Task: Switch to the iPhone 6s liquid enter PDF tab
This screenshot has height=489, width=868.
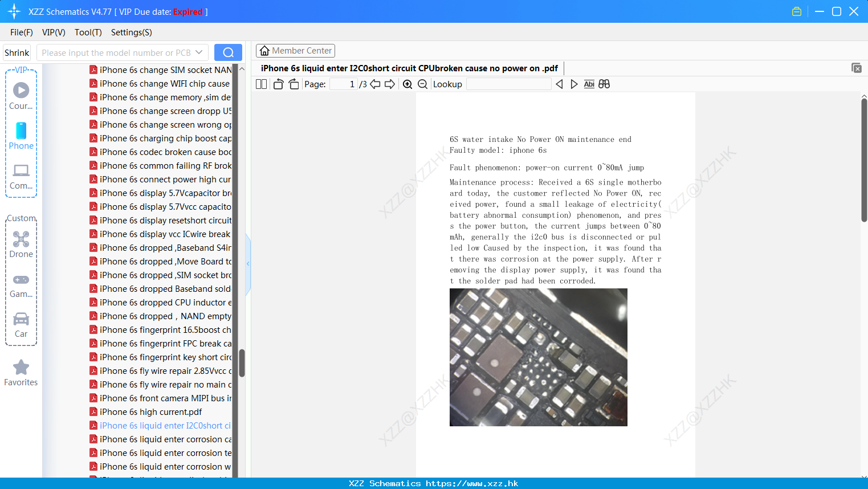Action: pos(409,68)
